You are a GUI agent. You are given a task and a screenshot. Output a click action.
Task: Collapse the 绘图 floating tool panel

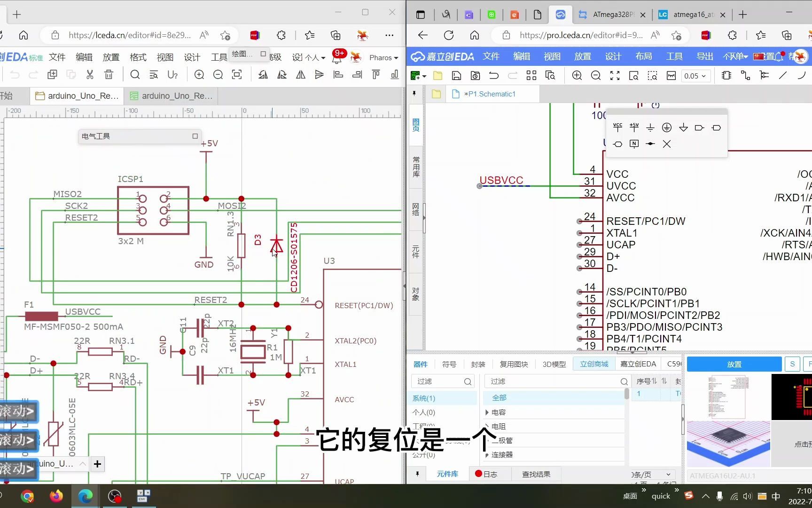pyautogui.click(x=263, y=54)
